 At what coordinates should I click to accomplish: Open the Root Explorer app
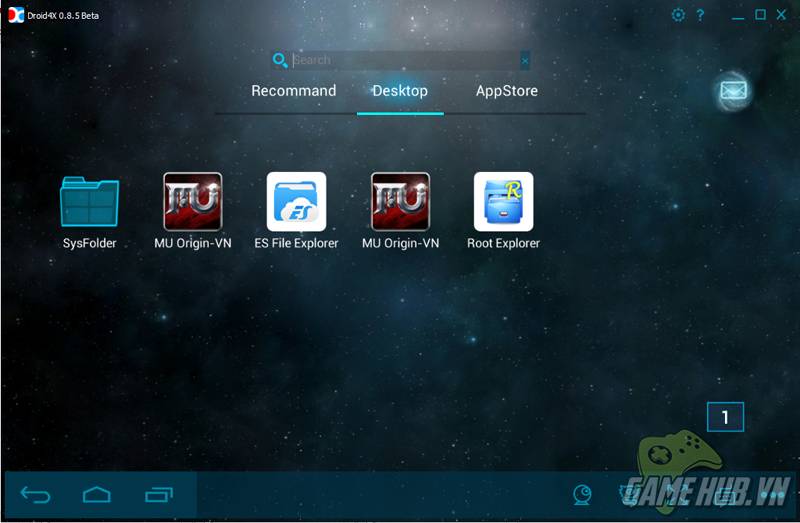[503, 202]
